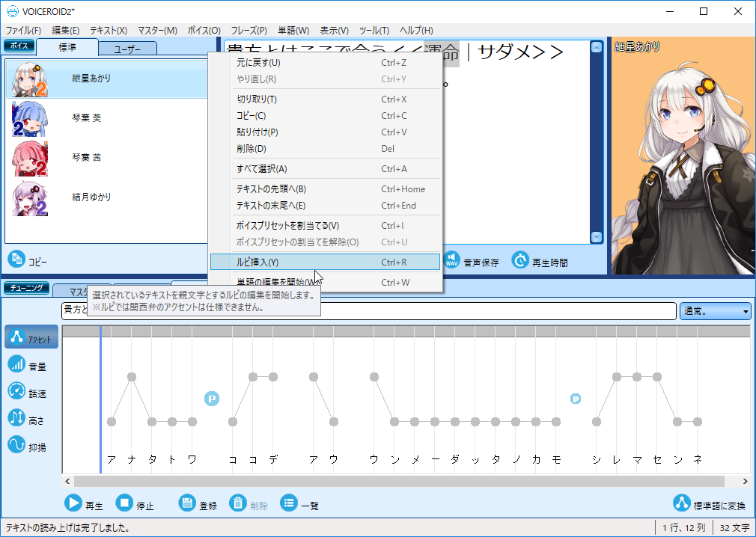756x537 pixels.
Task: Click the tuning scrollbar left arrow
Action: coord(67,481)
